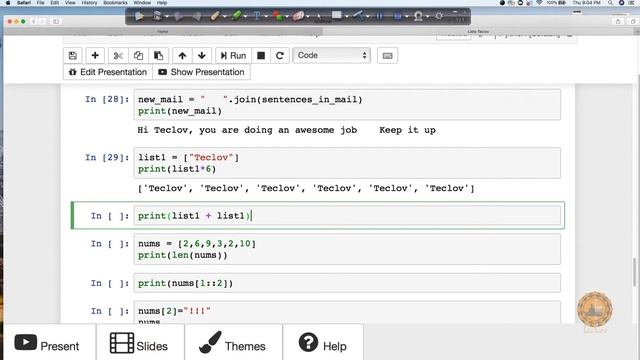Open the Themes brush option
The height and width of the screenshot is (360, 640).
233,343
